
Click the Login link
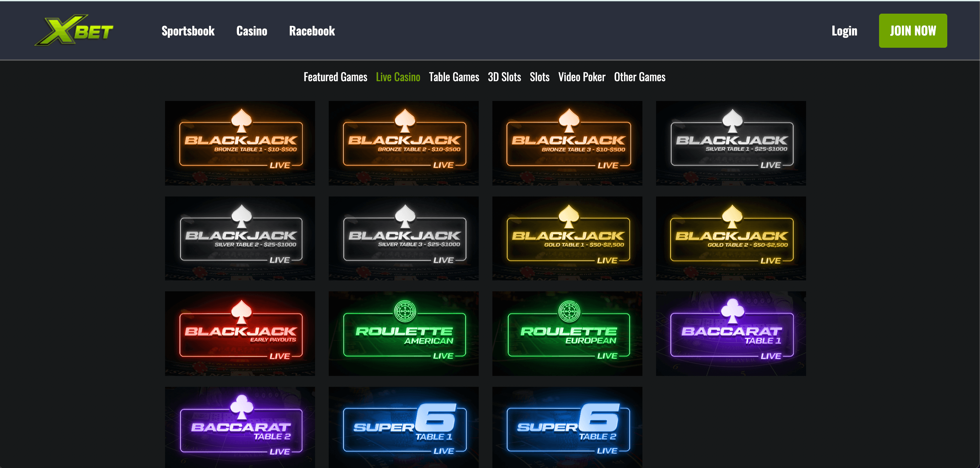pyautogui.click(x=844, y=31)
